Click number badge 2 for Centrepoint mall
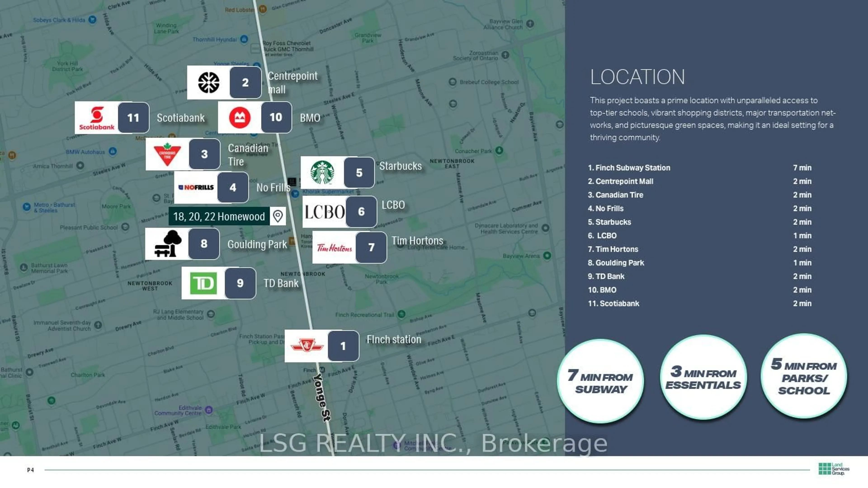 tap(245, 82)
